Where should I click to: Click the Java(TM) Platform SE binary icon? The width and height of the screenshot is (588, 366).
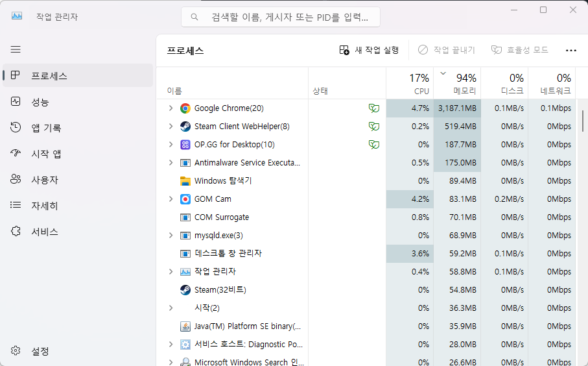tap(185, 326)
